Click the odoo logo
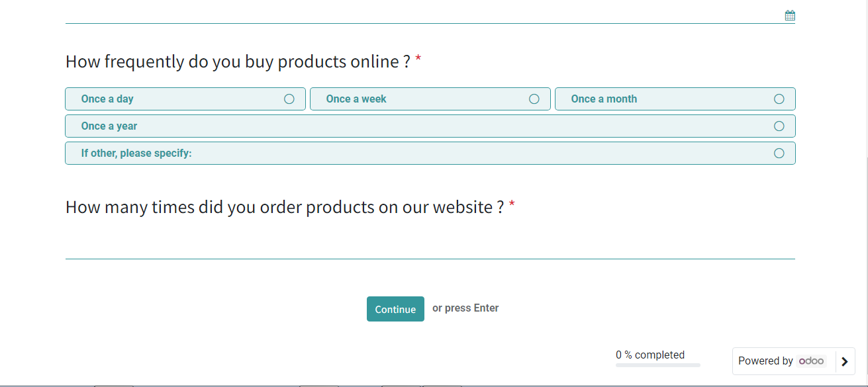This screenshot has width=868, height=387. click(x=812, y=361)
